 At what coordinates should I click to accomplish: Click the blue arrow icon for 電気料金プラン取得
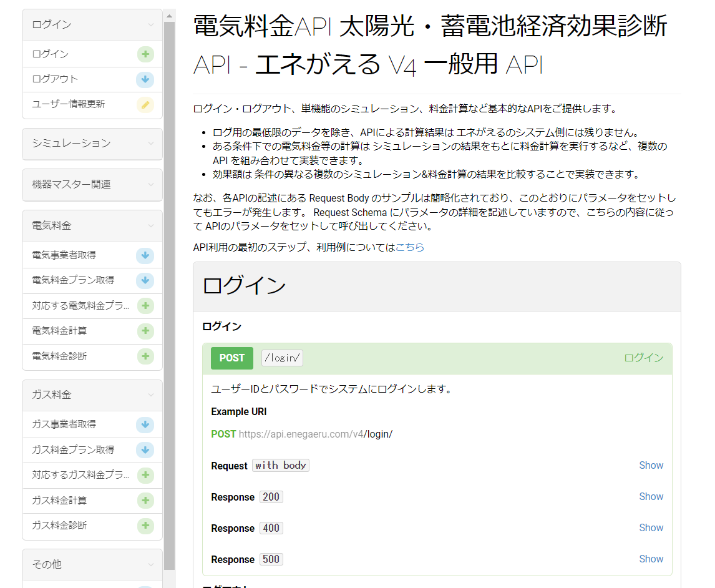click(x=145, y=280)
